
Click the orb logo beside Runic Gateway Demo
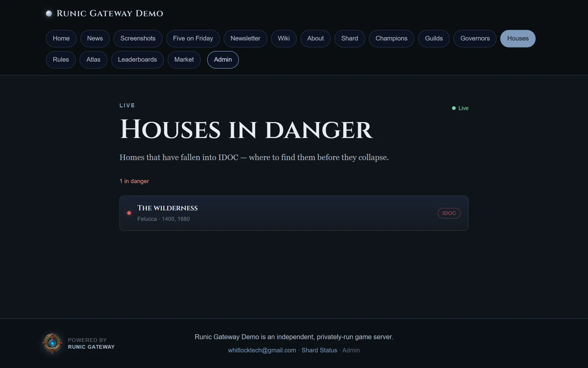click(x=49, y=13)
